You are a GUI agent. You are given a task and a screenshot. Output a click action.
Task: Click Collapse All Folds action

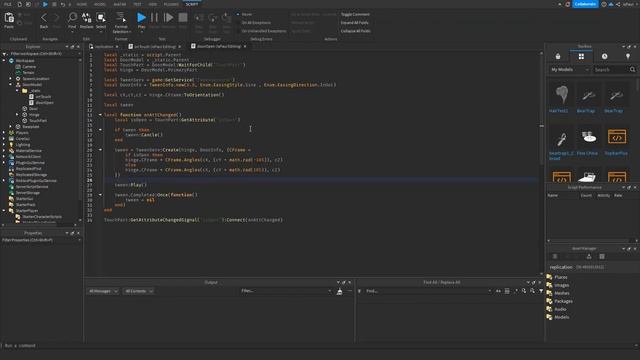356,31
